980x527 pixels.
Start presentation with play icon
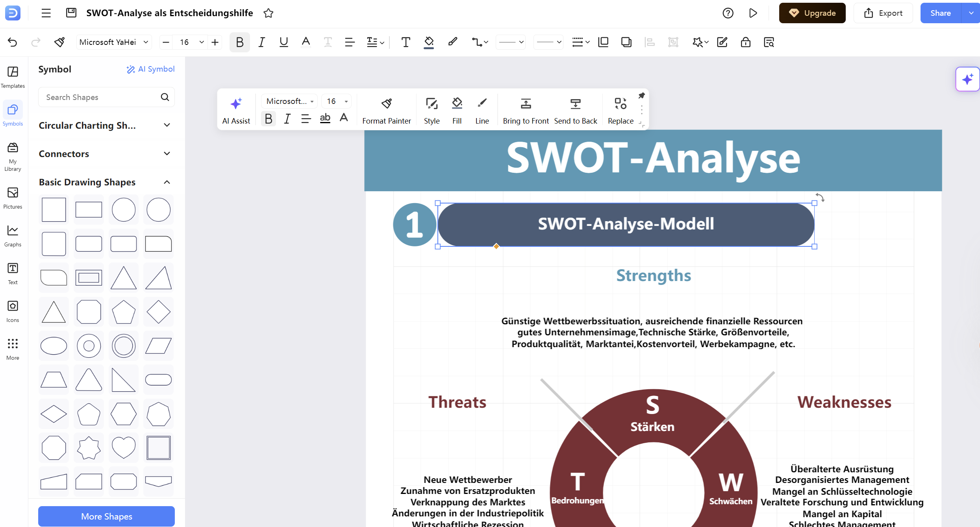(x=753, y=13)
